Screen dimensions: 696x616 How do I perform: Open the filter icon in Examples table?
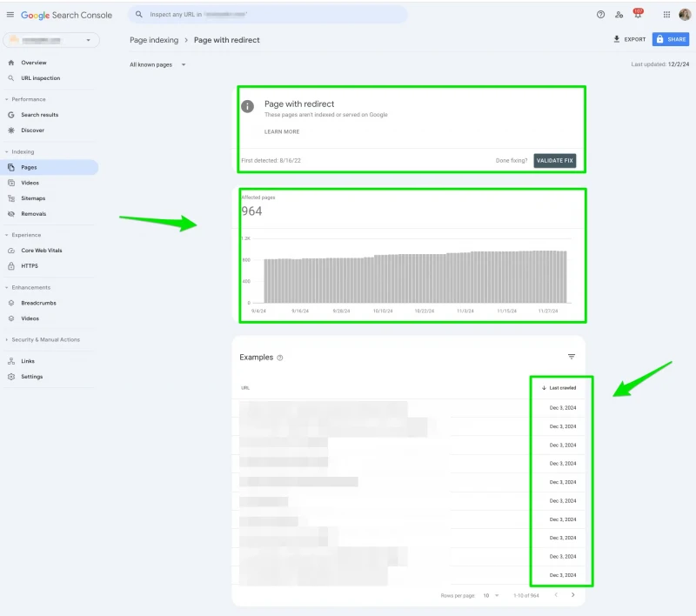(572, 357)
